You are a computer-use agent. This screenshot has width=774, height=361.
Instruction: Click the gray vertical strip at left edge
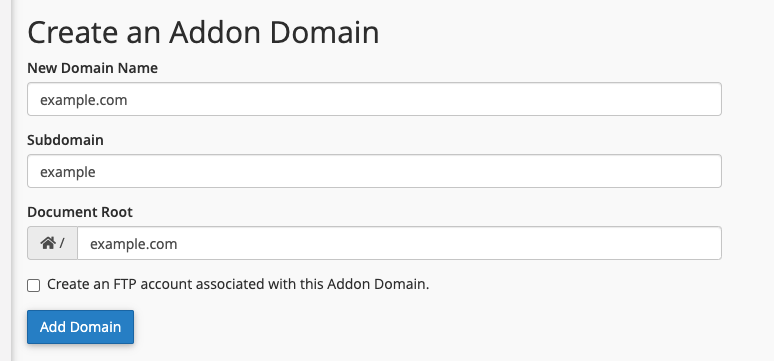5,180
